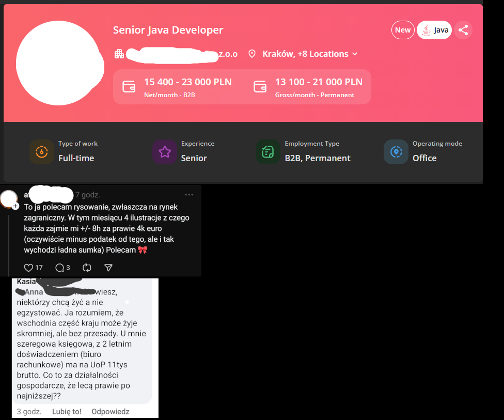Viewport: 504px width, 420px height.
Task: Click the company building icon
Action: pyautogui.click(x=119, y=54)
